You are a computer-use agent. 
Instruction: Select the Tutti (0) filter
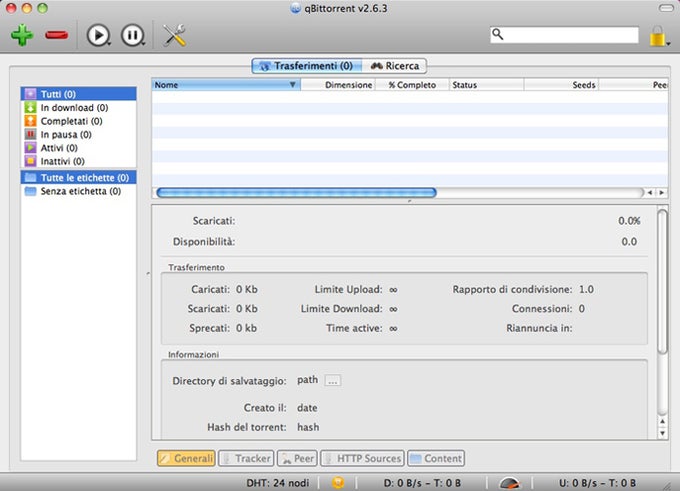(78, 94)
